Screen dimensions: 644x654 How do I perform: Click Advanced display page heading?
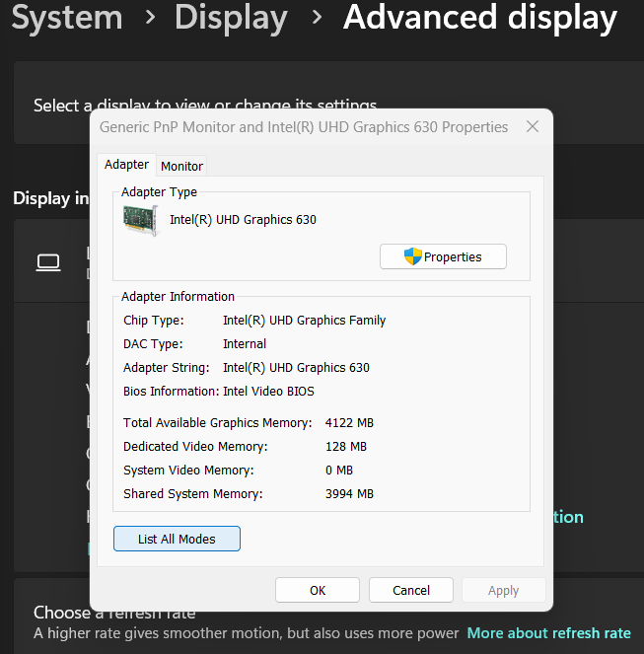(x=480, y=18)
